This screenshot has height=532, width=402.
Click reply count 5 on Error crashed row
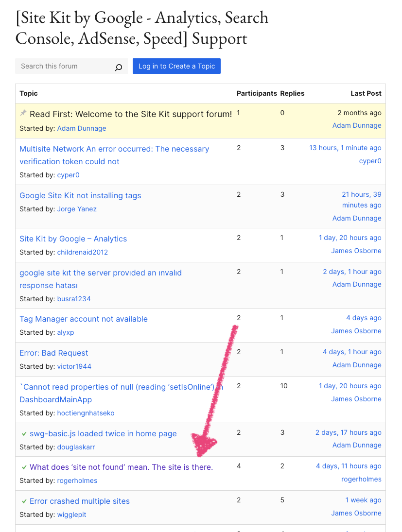click(x=282, y=500)
